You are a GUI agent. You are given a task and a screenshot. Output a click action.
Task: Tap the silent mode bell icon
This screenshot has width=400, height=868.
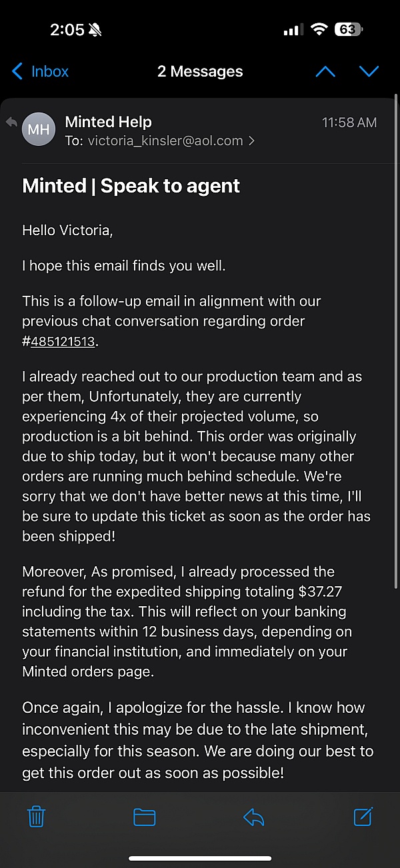click(95, 30)
